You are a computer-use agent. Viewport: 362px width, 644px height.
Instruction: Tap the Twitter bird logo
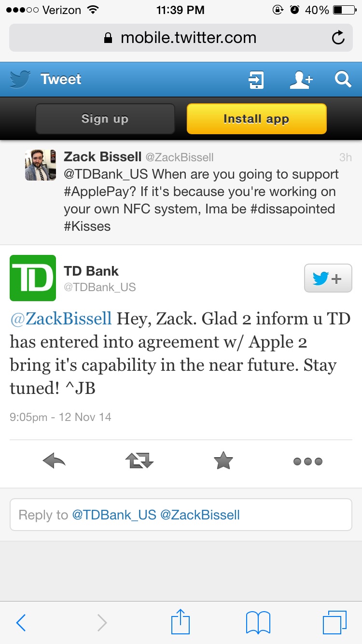20,79
